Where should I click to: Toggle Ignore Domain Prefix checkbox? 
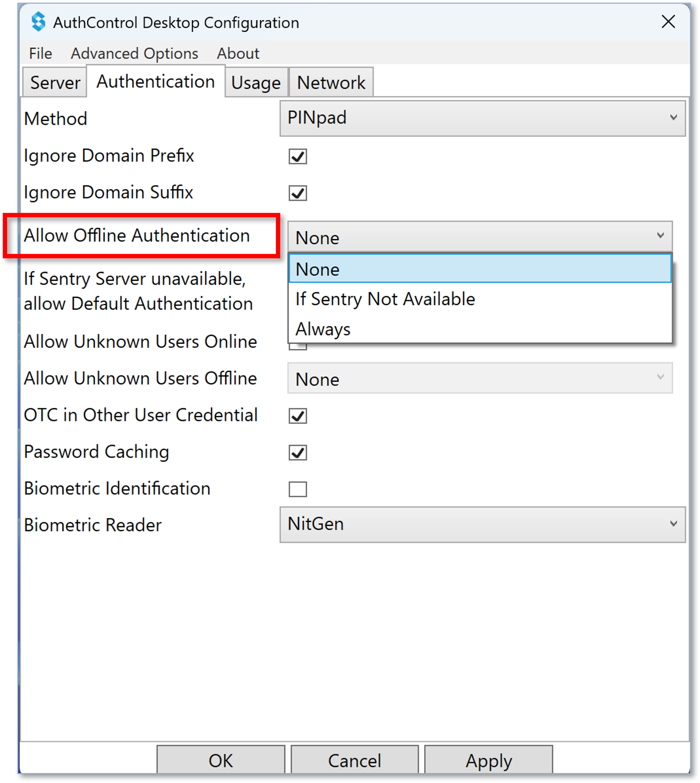point(298,156)
